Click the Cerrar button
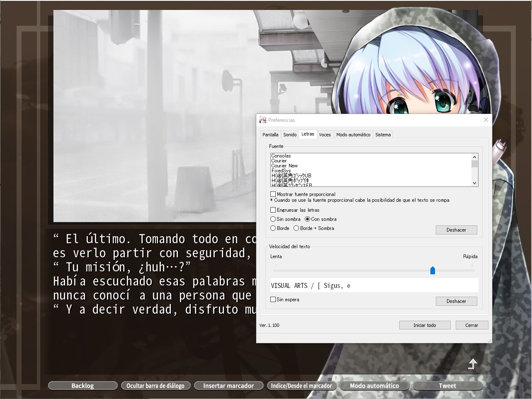This screenshot has height=399, width=532. pos(471,325)
